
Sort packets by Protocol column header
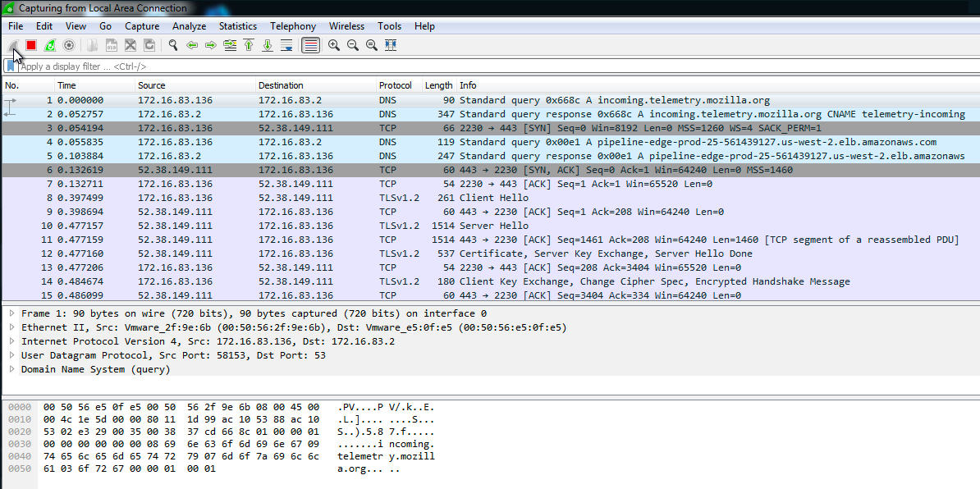point(395,85)
